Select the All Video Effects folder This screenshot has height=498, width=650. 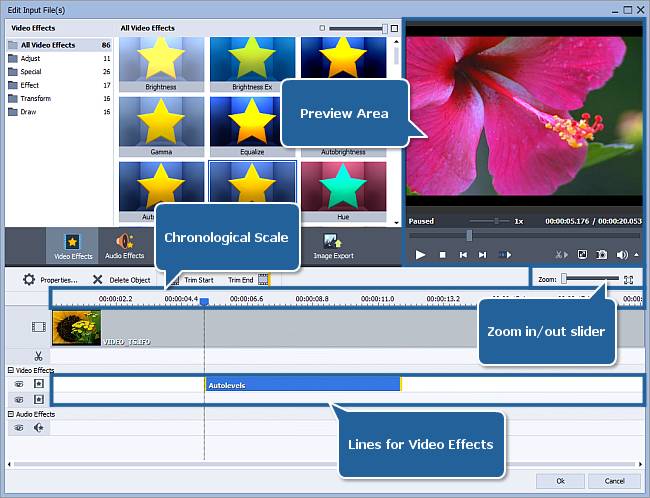click(x=59, y=45)
